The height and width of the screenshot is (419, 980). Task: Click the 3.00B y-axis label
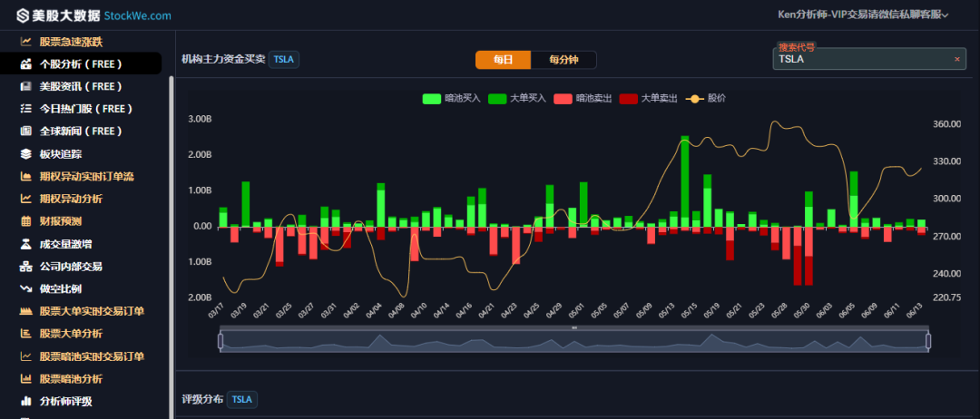tap(200, 118)
